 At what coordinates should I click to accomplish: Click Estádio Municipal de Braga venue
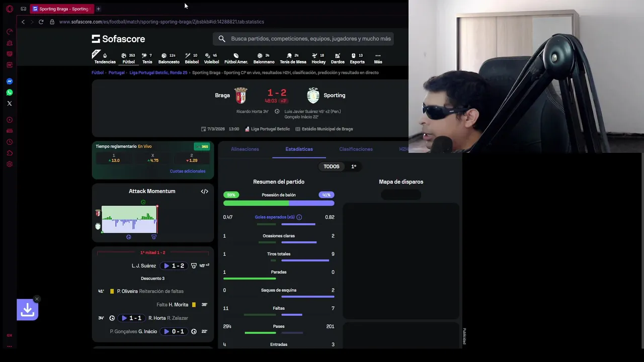click(x=327, y=129)
